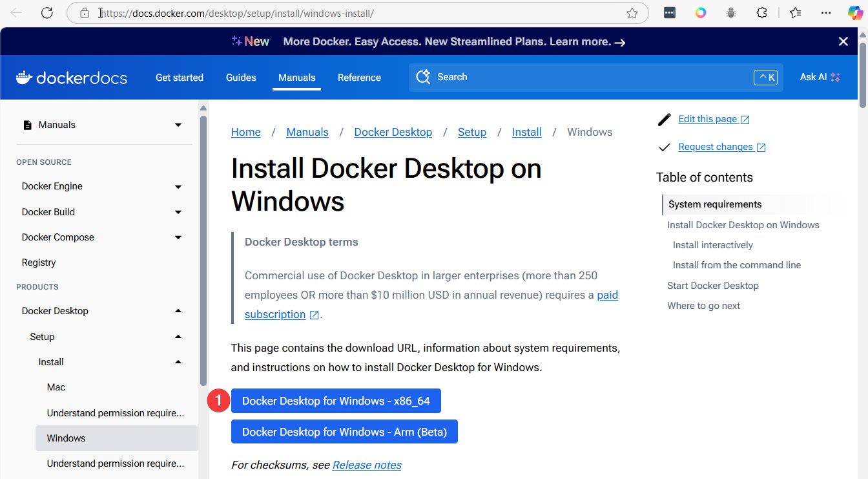
Task: Collapse the Install sidebar section
Action: pyautogui.click(x=178, y=362)
